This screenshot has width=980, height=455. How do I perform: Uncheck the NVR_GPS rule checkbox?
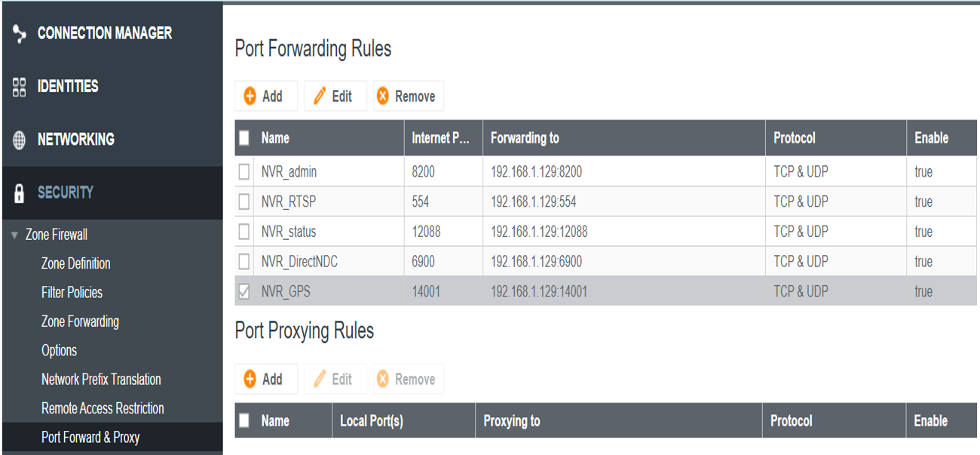pyautogui.click(x=244, y=291)
